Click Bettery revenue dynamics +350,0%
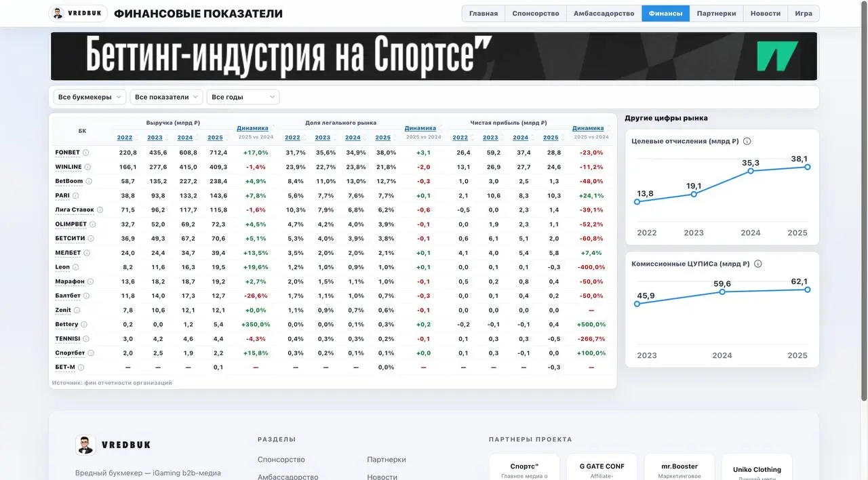The image size is (868, 480). point(256,325)
